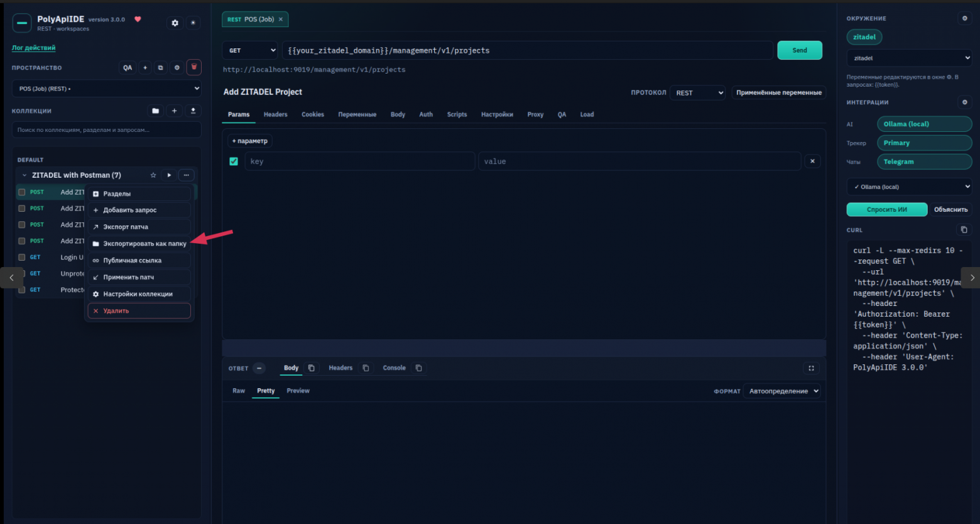The width and height of the screenshot is (980, 524).
Task: Choose Применить патч menu item
Action: click(139, 277)
